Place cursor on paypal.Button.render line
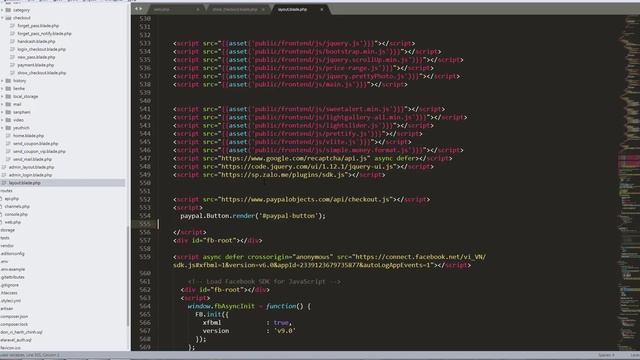Viewport: 640px width, 360px height. click(253, 216)
